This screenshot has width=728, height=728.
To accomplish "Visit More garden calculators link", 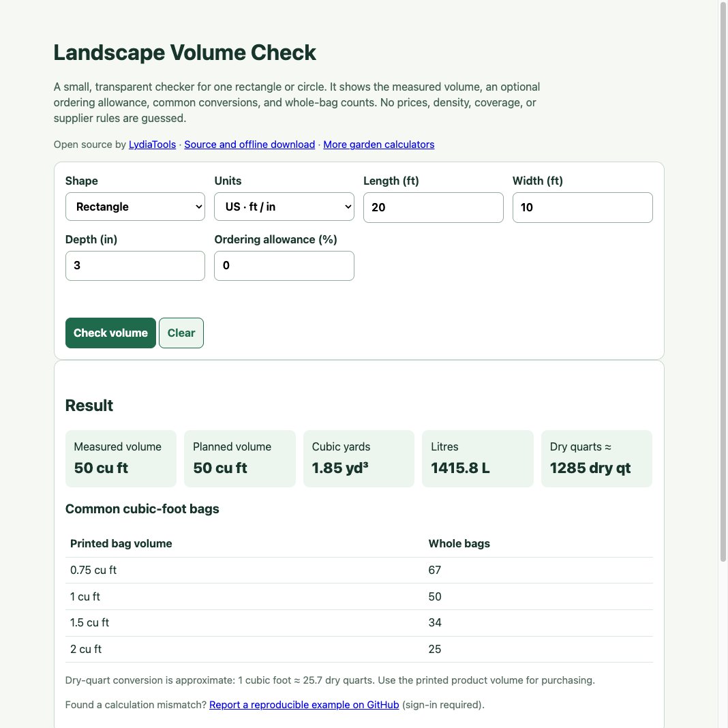I will pyautogui.click(x=379, y=145).
